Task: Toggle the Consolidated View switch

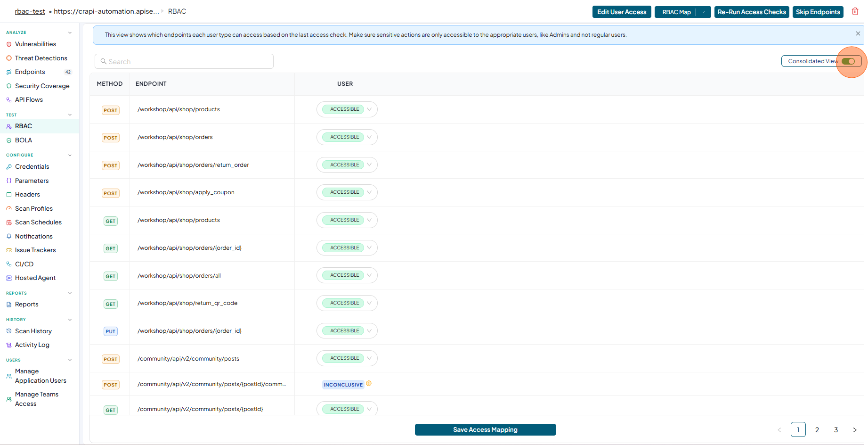Action: tap(848, 61)
